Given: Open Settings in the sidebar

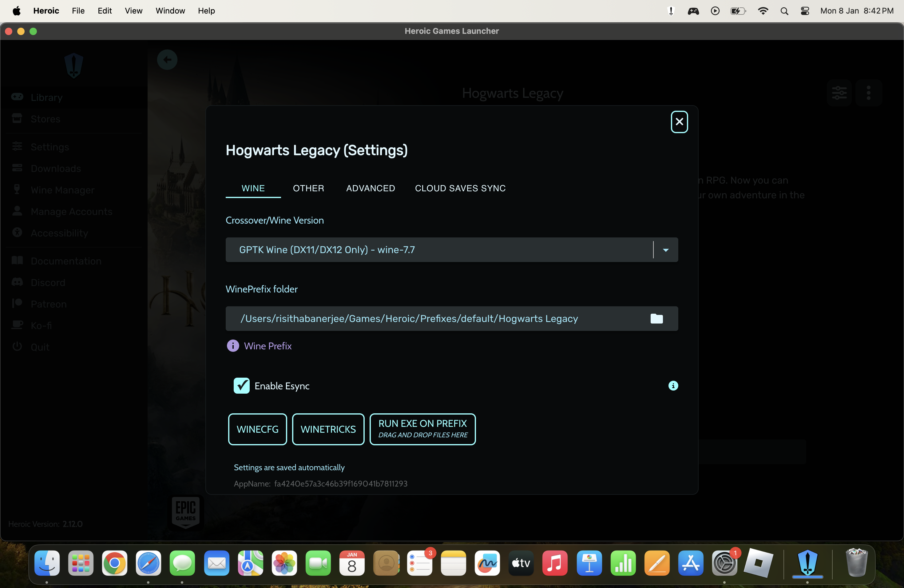Looking at the screenshot, I should point(74,147).
